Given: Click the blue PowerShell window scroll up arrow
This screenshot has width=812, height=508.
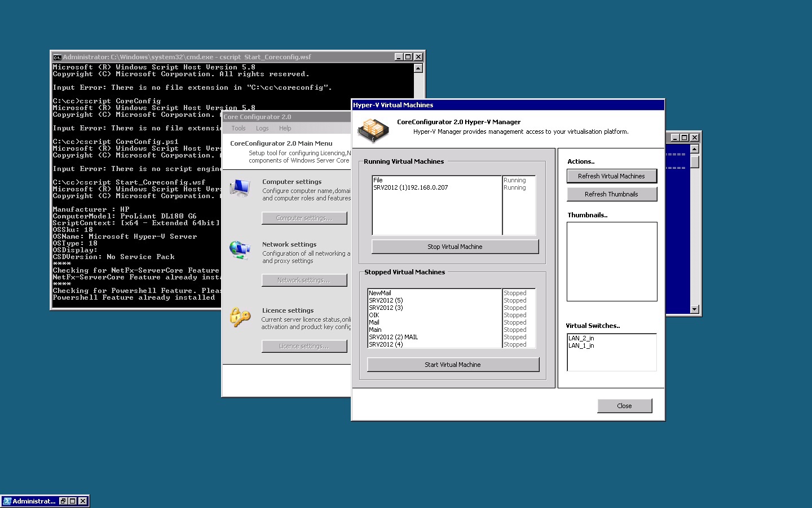Looking at the screenshot, I should click(x=695, y=149).
